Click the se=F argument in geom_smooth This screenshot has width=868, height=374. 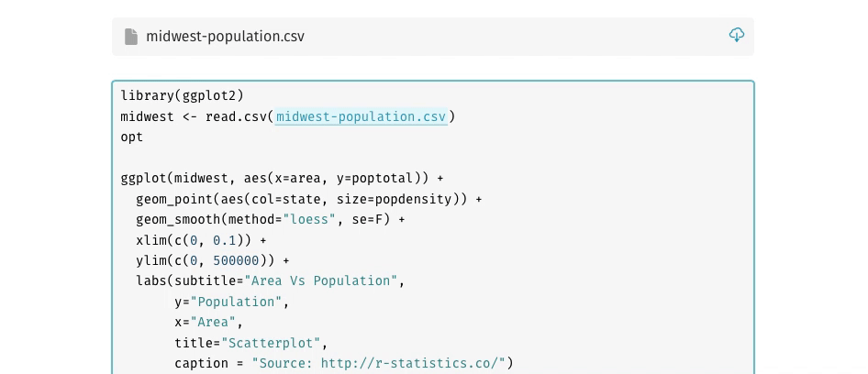pos(368,220)
